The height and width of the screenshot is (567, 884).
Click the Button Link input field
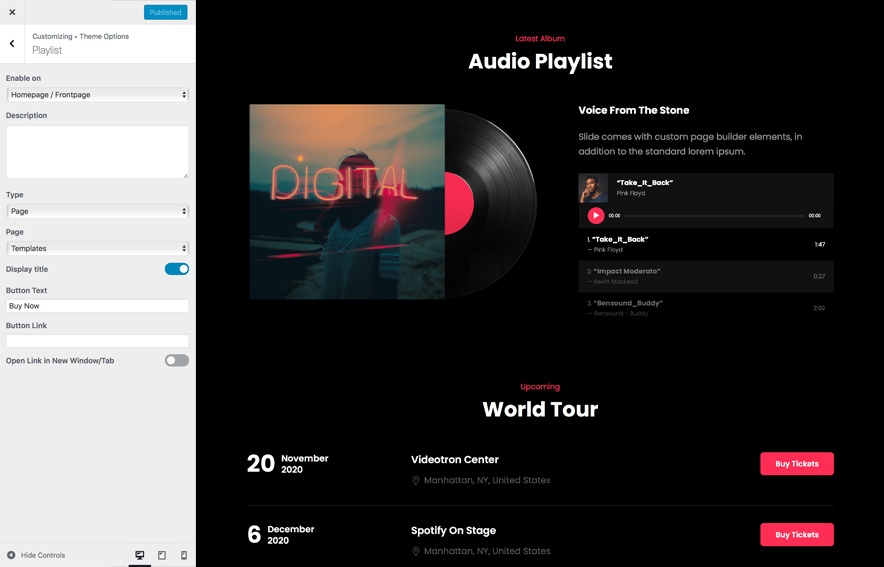click(x=98, y=340)
